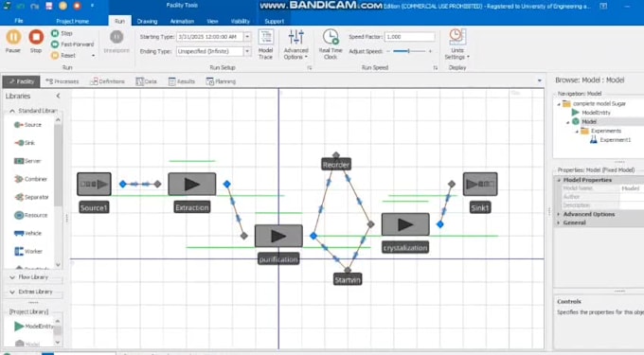Select Experiment1 in the navigation tree

(610, 140)
